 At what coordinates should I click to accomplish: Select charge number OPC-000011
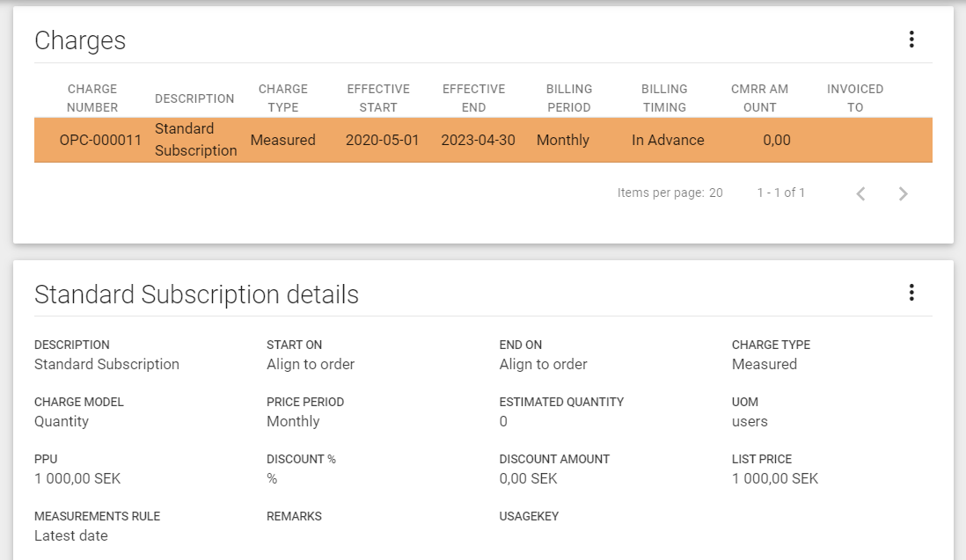click(100, 141)
